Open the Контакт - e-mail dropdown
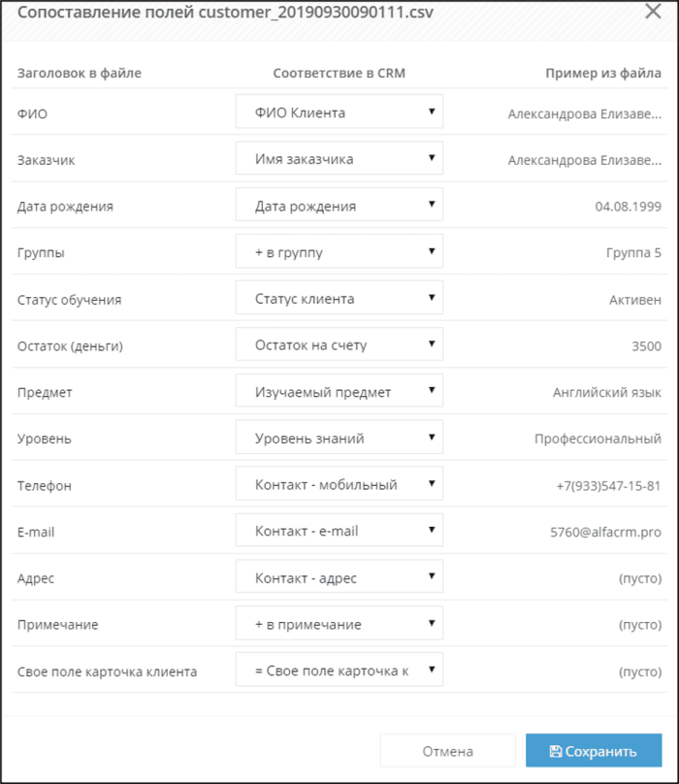 tap(339, 530)
